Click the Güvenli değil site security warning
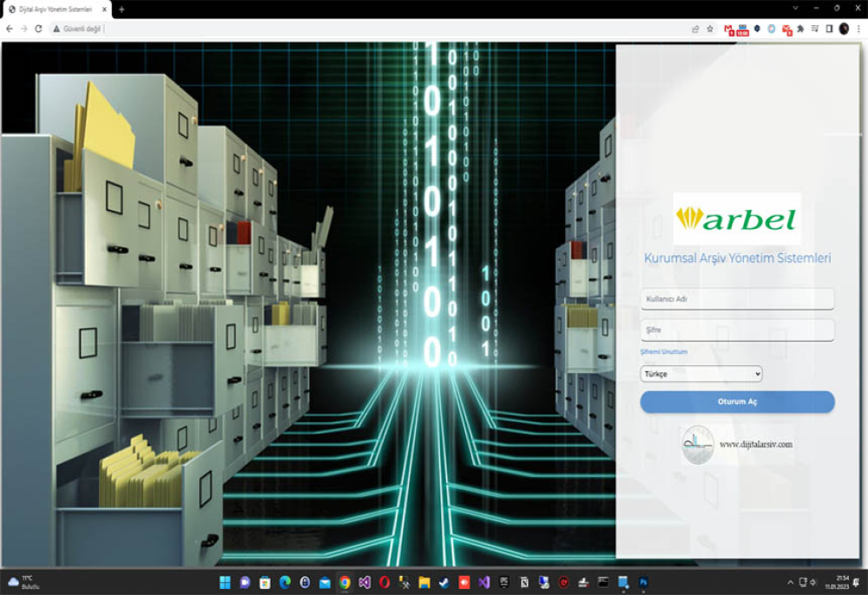The height and width of the screenshot is (595, 868). (76, 29)
